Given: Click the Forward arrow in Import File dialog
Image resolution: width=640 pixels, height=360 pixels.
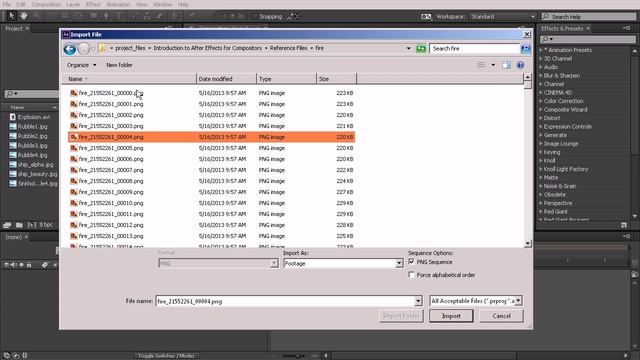Looking at the screenshot, I should pos(84,49).
